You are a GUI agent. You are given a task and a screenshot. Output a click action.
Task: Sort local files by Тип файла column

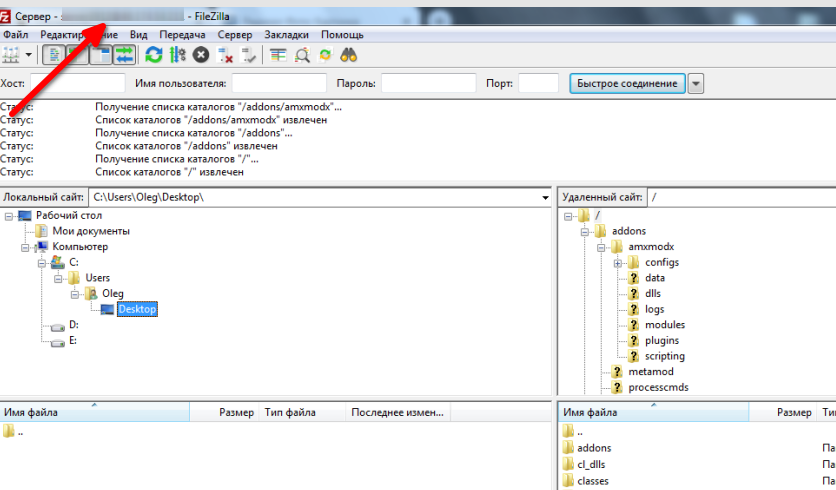pos(302,412)
